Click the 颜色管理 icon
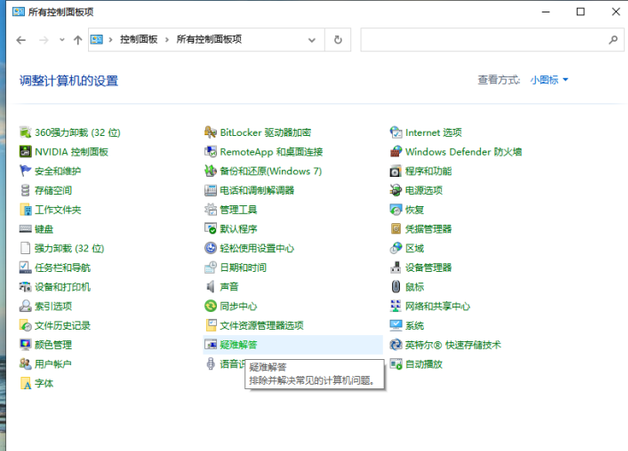Viewport: 628px width, 451px height. click(x=25, y=344)
